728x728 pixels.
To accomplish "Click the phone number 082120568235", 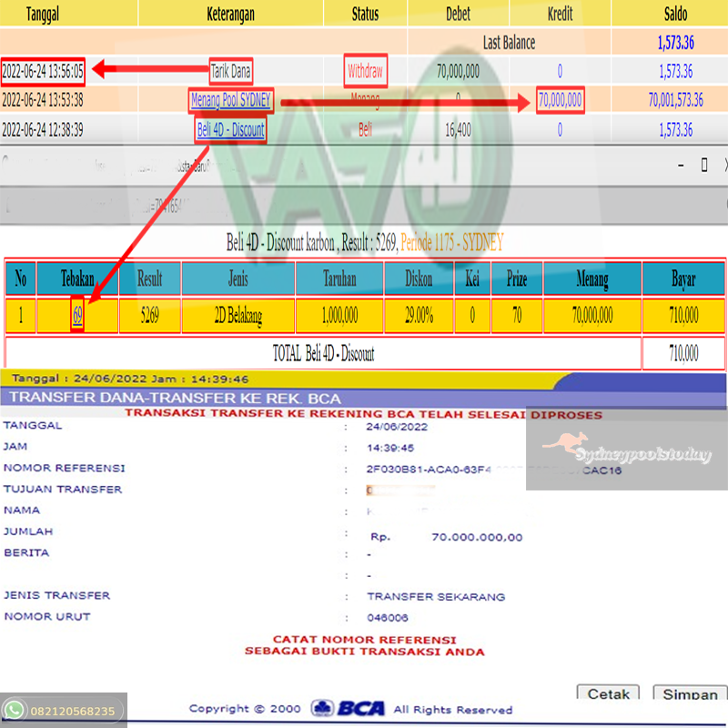I will pos(73,712).
